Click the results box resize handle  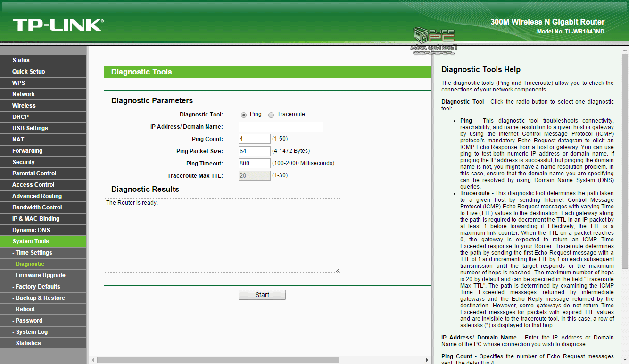[338, 270]
